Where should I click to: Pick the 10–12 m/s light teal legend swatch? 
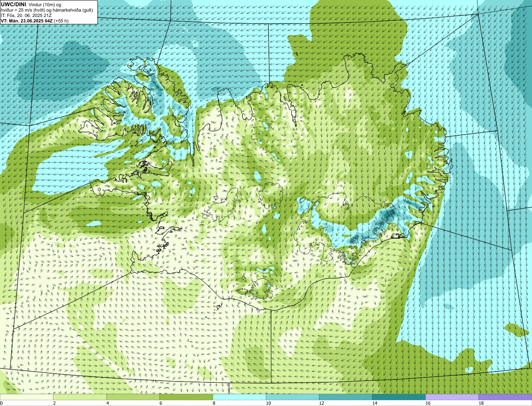click(293, 397)
